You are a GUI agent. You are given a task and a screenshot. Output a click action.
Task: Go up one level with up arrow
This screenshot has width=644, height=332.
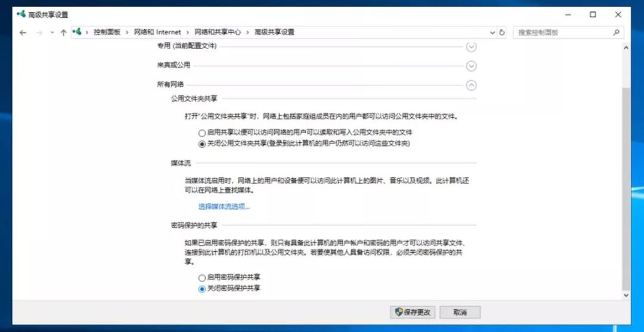[x=63, y=32]
